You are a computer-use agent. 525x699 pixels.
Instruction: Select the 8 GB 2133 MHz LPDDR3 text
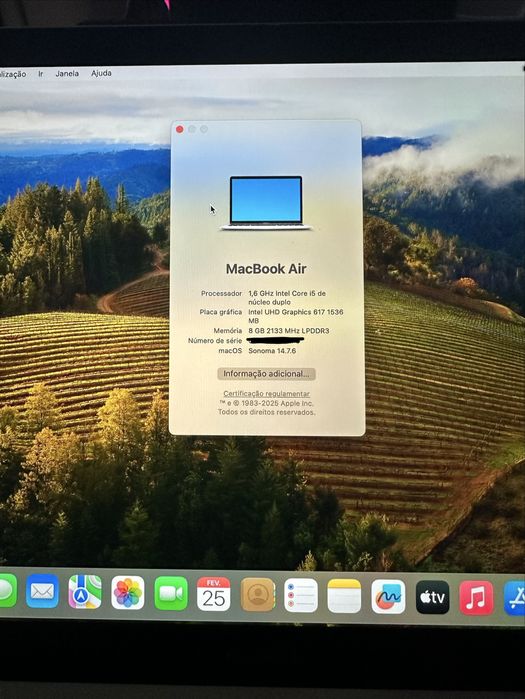(289, 331)
